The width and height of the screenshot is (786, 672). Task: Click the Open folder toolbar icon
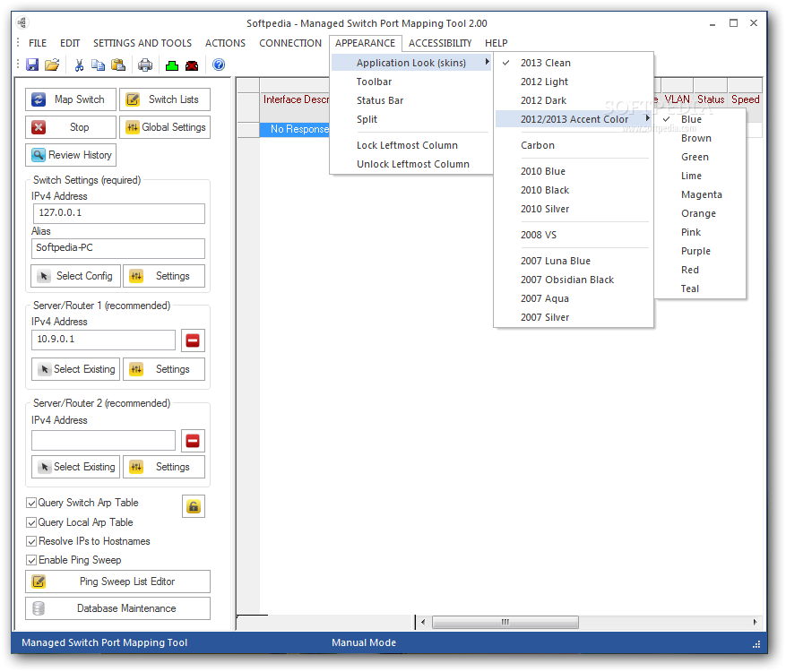tap(52, 65)
